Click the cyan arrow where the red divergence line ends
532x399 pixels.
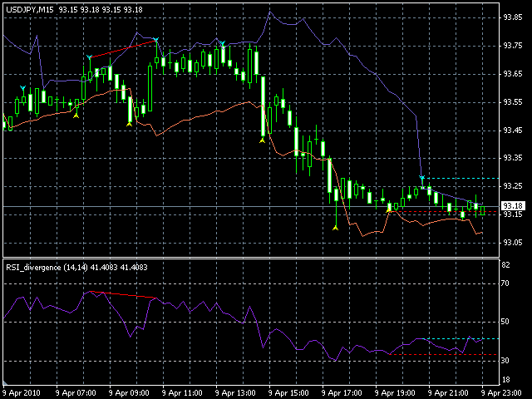pyautogui.click(x=155, y=40)
